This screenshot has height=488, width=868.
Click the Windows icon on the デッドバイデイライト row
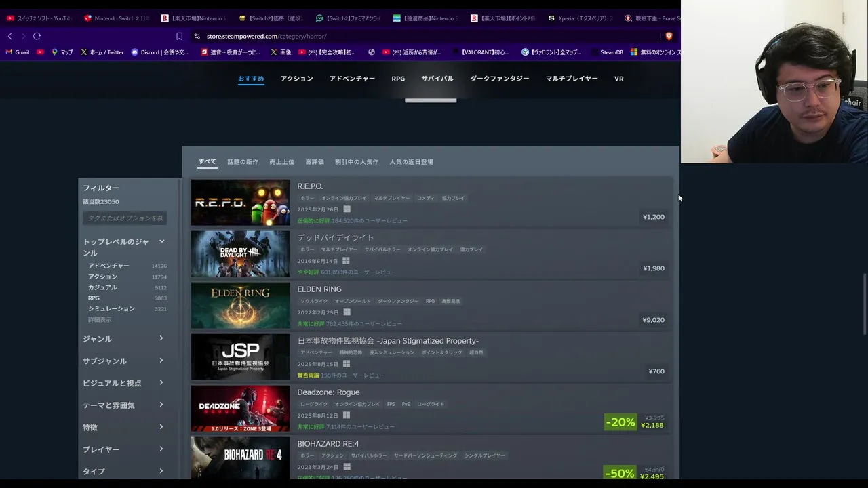pyautogui.click(x=346, y=261)
